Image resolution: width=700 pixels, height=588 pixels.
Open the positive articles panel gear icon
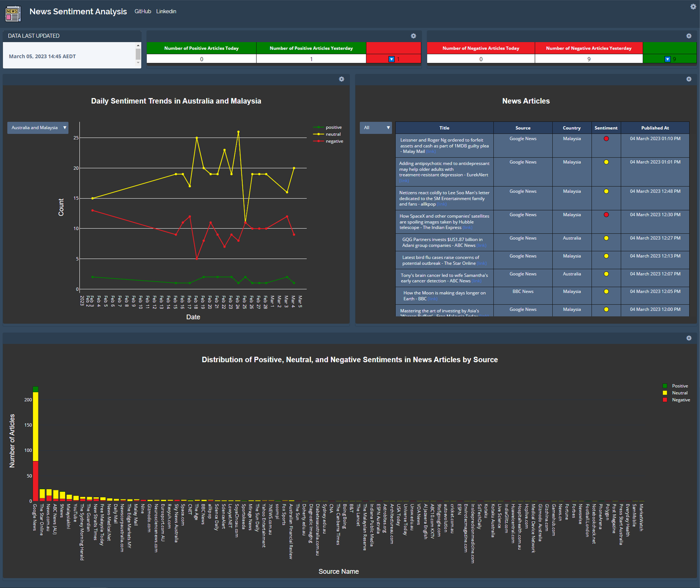coord(413,36)
